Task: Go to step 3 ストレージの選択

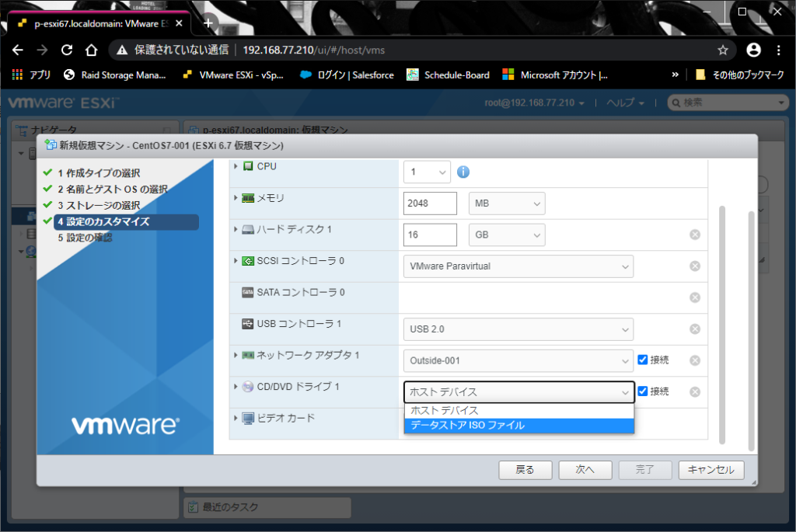Action: [x=99, y=205]
